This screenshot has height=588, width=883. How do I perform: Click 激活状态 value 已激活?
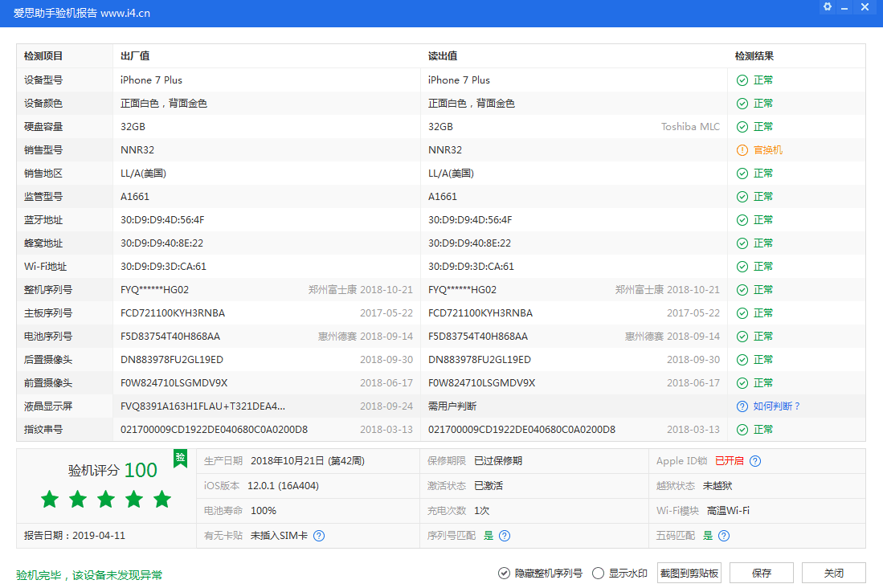[x=489, y=486]
